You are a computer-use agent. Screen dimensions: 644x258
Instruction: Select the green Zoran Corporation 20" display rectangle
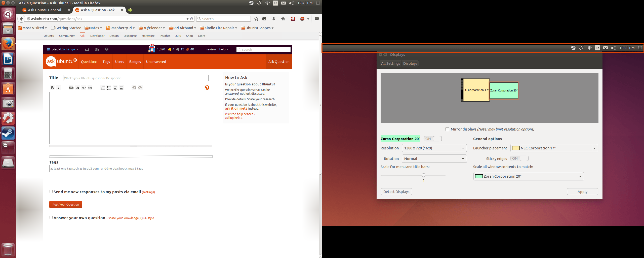(504, 90)
